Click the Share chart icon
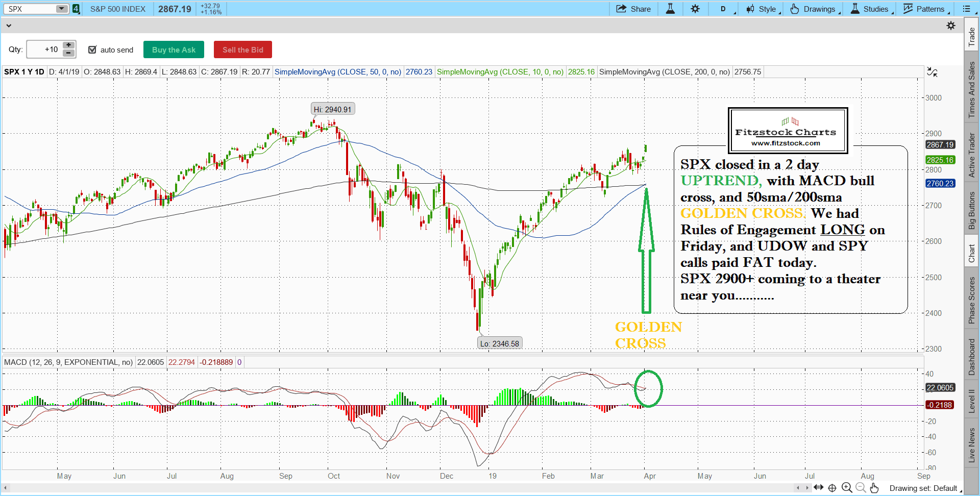The image size is (980, 496). click(x=633, y=9)
